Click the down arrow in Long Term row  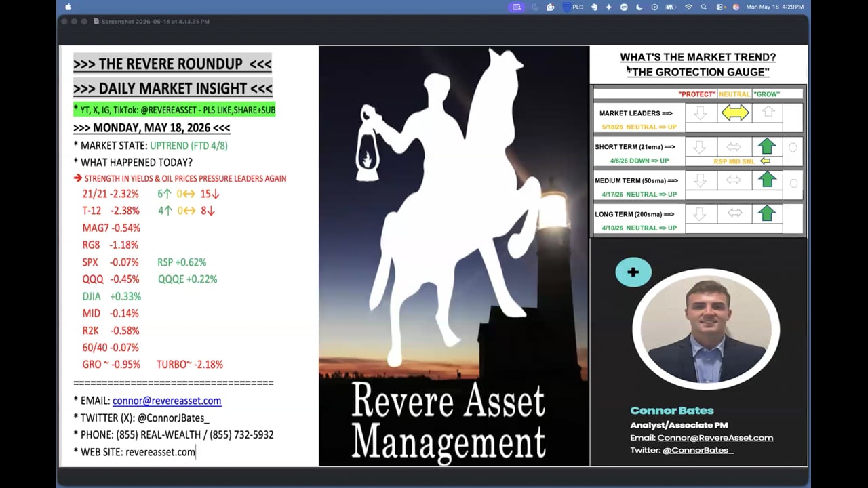click(701, 214)
